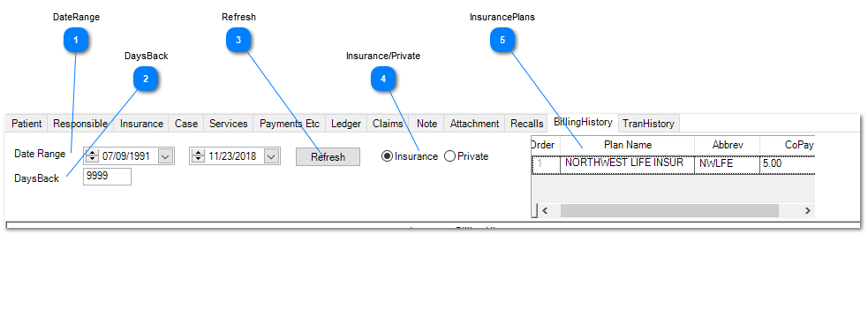Image resolution: width=868 pixels, height=318 pixels.
Task: Open the Claims tab
Action: pyautogui.click(x=388, y=124)
